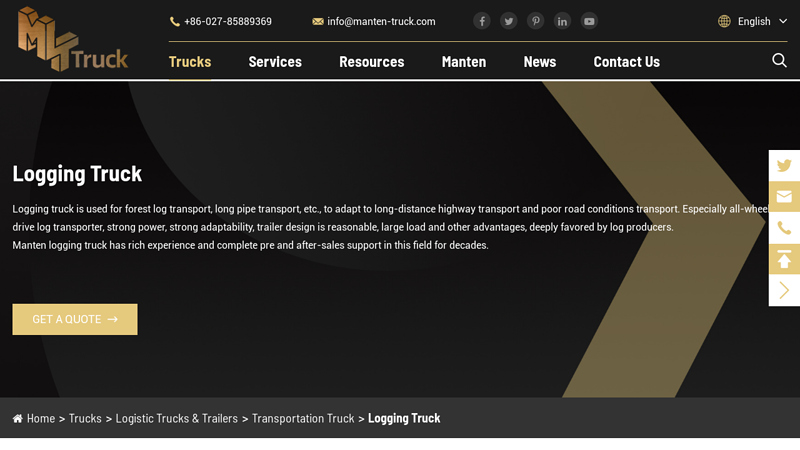Expand the English language dropdown
The height and width of the screenshot is (450, 800).
pyautogui.click(x=753, y=21)
